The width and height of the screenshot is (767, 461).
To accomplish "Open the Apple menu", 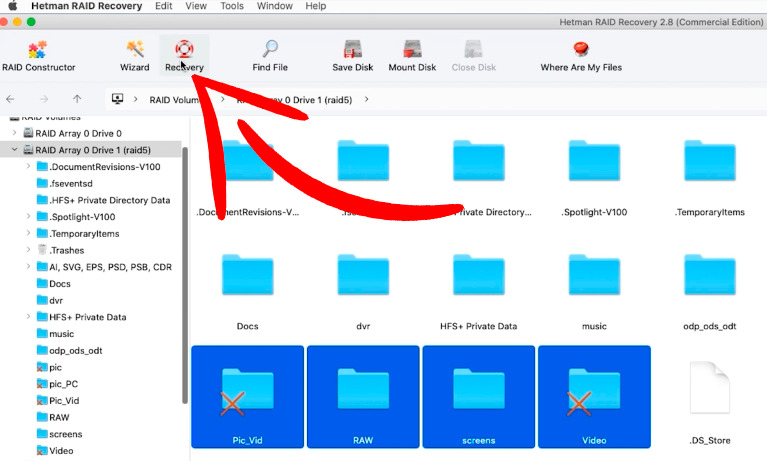I will click(12, 6).
